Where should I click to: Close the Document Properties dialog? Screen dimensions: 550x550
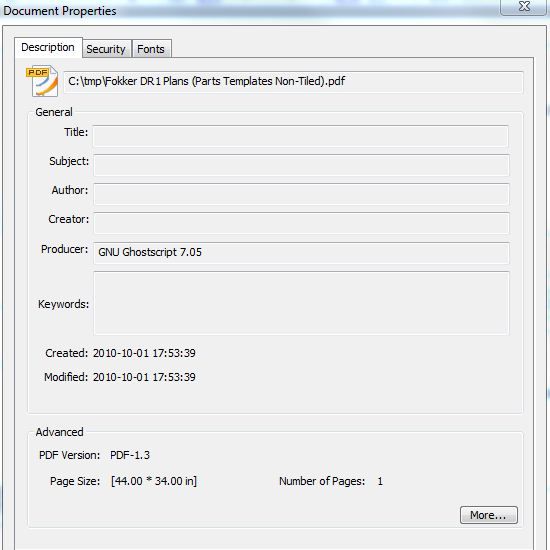pos(524,7)
